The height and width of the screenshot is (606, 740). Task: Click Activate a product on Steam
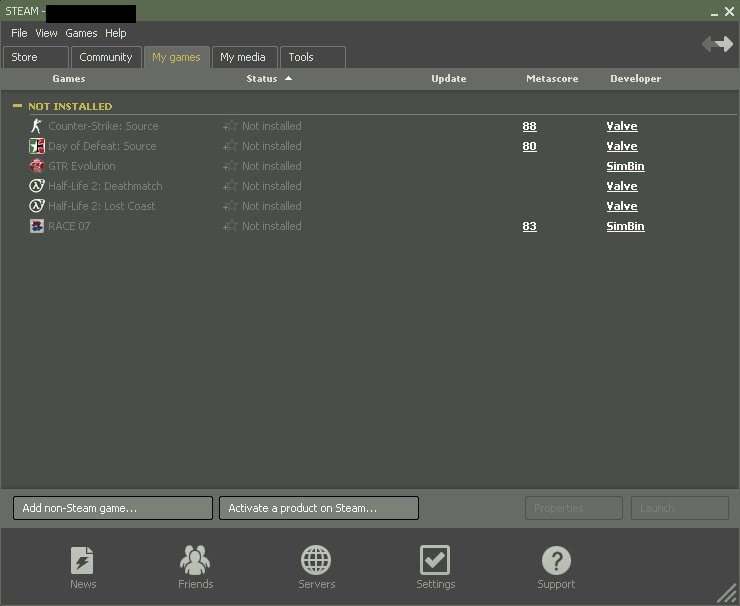point(318,508)
